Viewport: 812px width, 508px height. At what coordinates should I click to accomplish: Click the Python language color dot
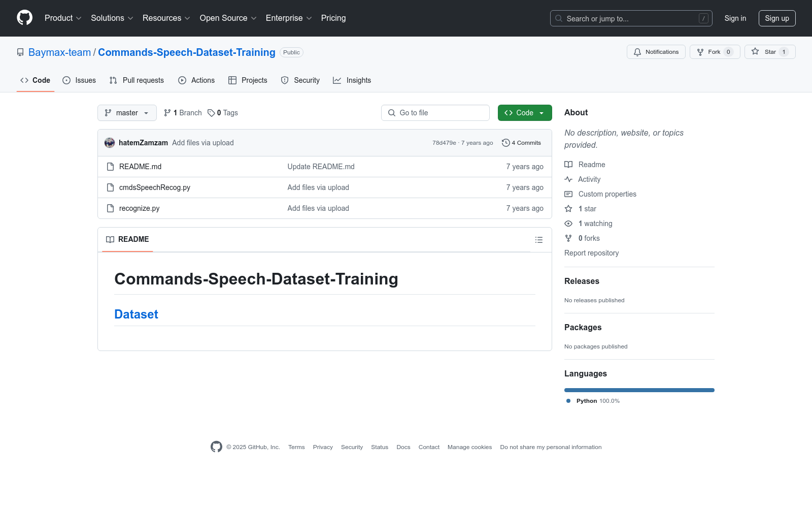[x=568, y=401]
